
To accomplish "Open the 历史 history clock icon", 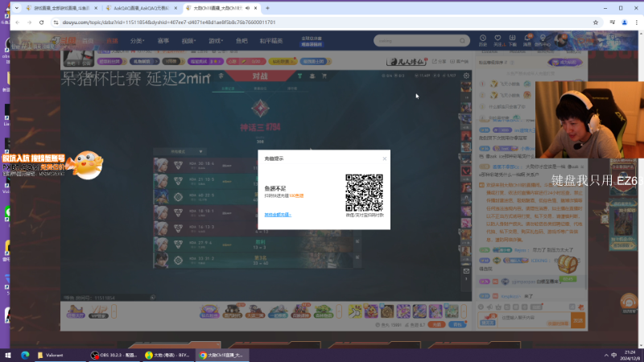I will 483,40.
